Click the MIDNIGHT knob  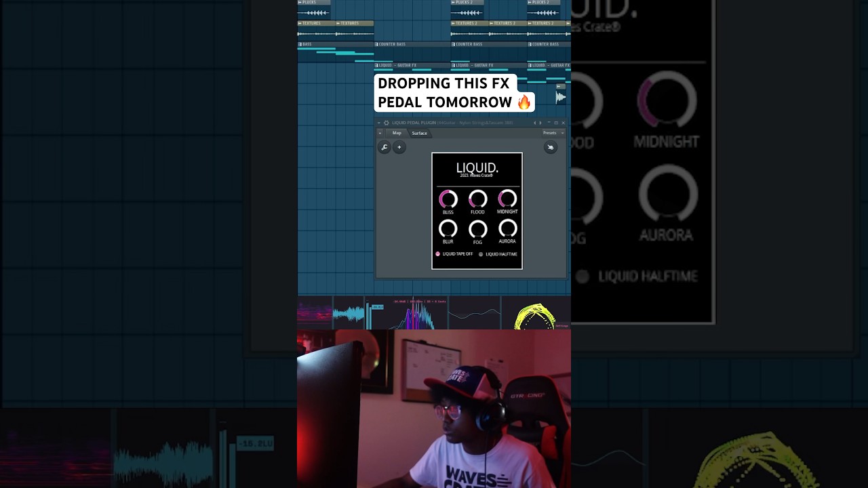[x=507, y=199]
